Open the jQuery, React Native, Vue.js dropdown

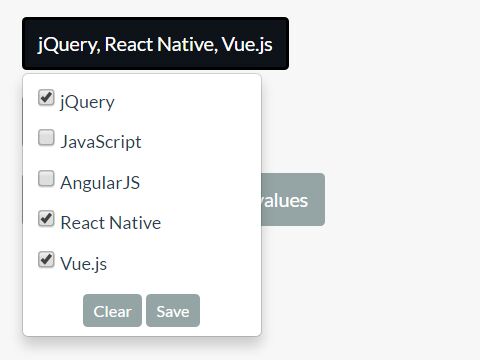pos(155,44)
